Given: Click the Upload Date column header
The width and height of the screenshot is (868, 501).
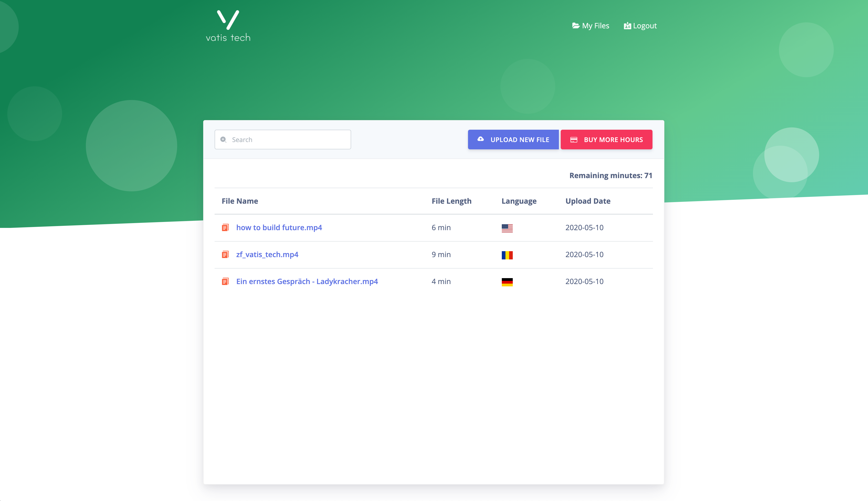Looking at the screenshot, I should coord(588,201).
